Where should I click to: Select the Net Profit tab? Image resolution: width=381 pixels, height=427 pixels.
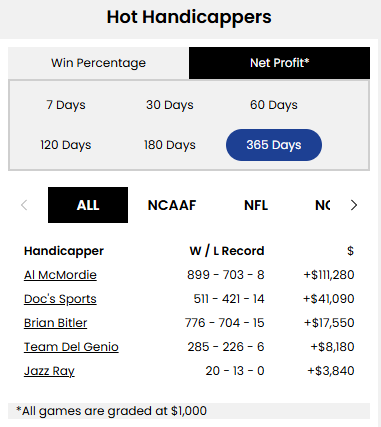point(279,63)
